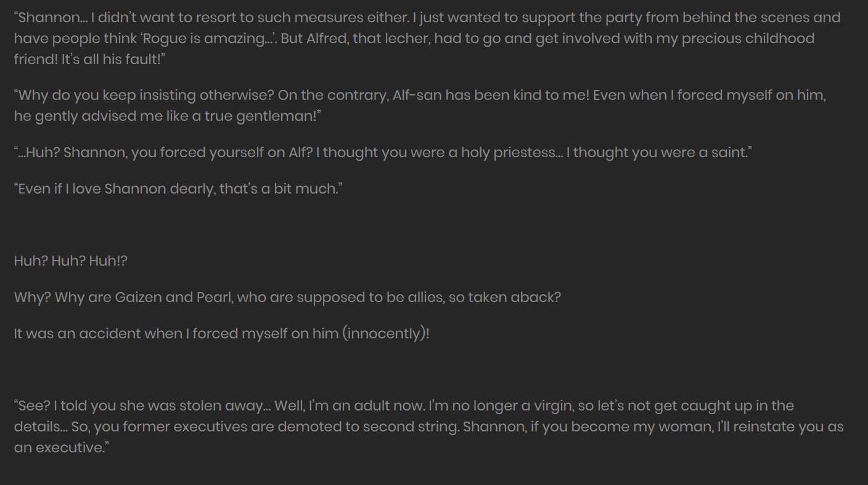Click the final line "an executive."

click(61, 447)
